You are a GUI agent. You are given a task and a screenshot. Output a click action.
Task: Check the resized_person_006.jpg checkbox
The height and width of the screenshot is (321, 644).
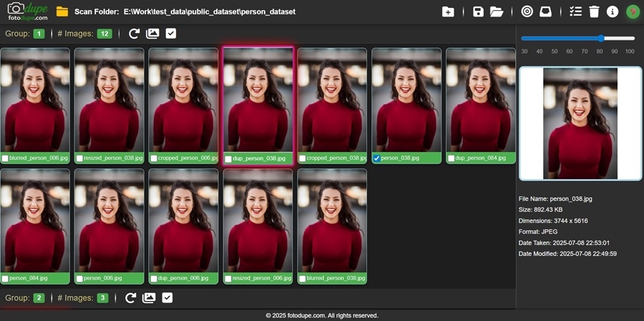228,279
